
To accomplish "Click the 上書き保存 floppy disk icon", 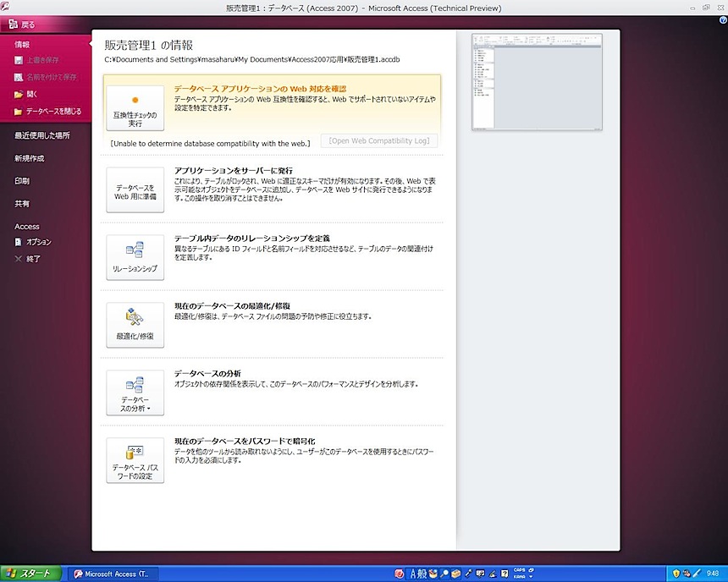I will (x=19, y=60).
